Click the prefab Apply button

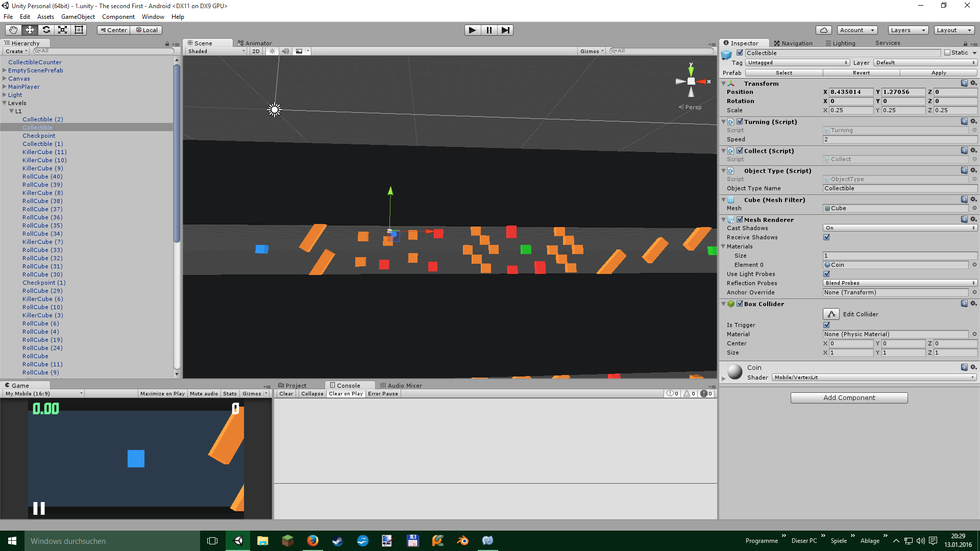[x=939, y=73]
